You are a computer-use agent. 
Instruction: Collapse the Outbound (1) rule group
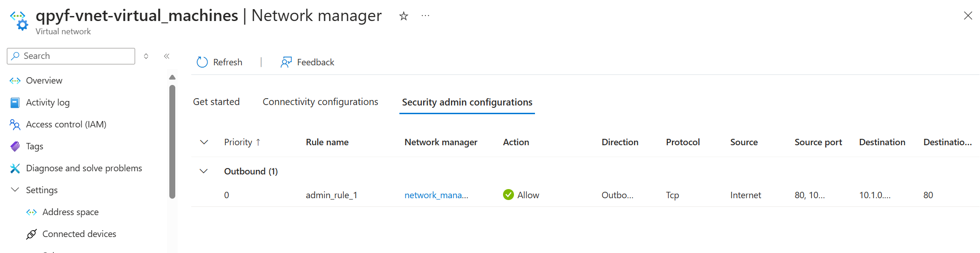(x=204, y=171)
